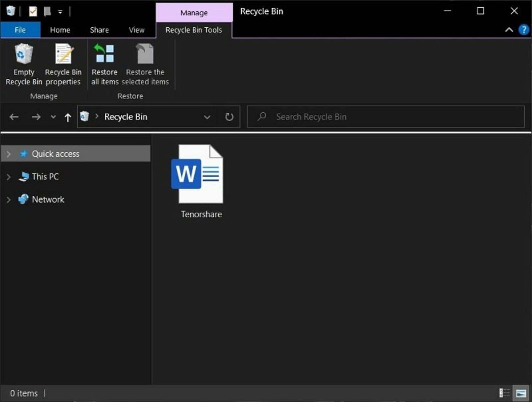Viewport: 532px width, 402px height.
Task: Click the Refresh icon in the address bar
Action: click(229, 117)
